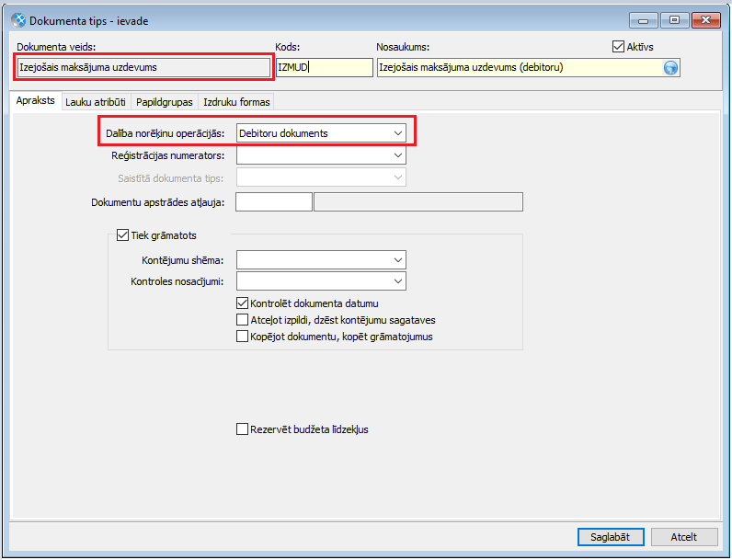Expand the Reģistrācijas numerators dropdown
732x560 pixels.
321,155
